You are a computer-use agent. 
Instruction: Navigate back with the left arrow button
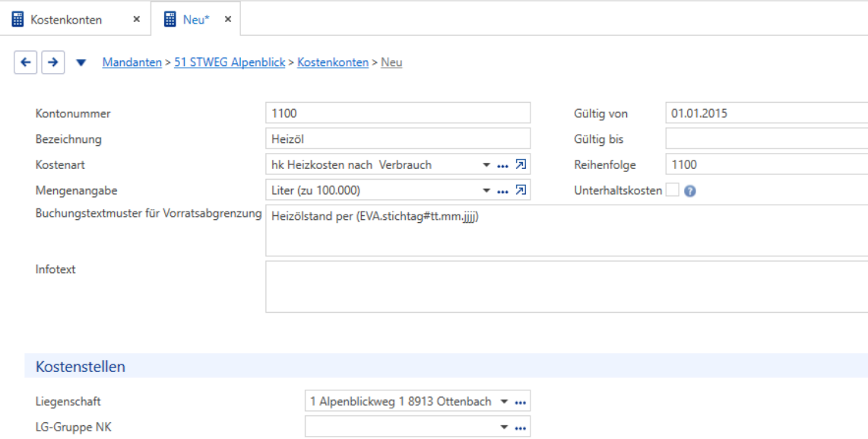[x=26, y=62]
